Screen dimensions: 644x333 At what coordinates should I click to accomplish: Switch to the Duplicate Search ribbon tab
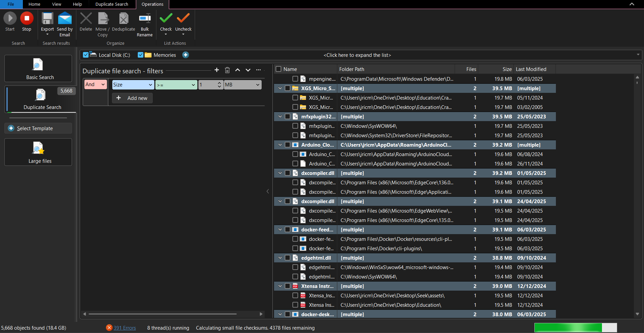coord(112,4)
